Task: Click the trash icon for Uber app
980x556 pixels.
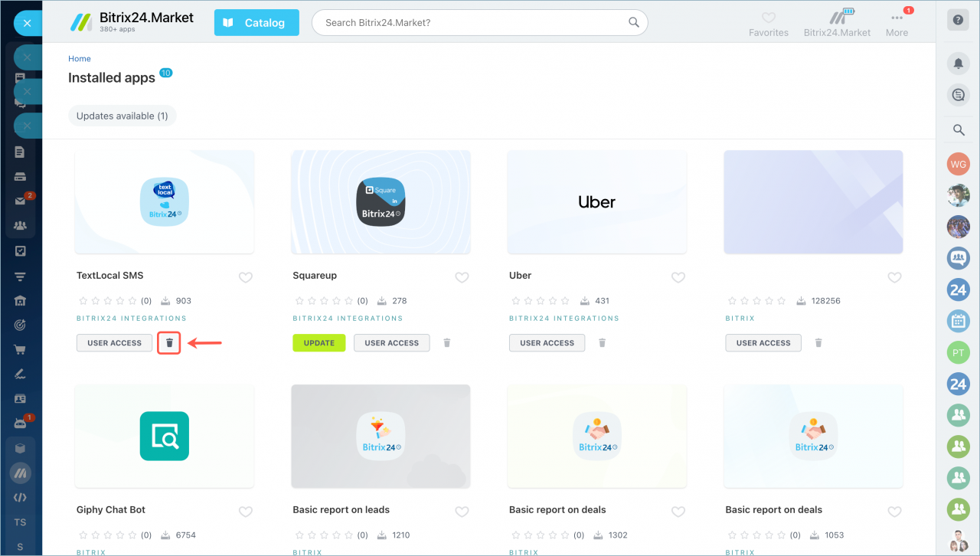Action: 602,342
